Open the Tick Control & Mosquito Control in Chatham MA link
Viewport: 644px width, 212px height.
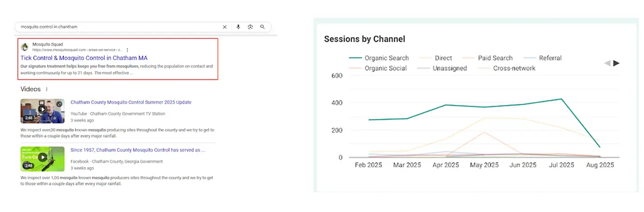[x=84, y=58]
